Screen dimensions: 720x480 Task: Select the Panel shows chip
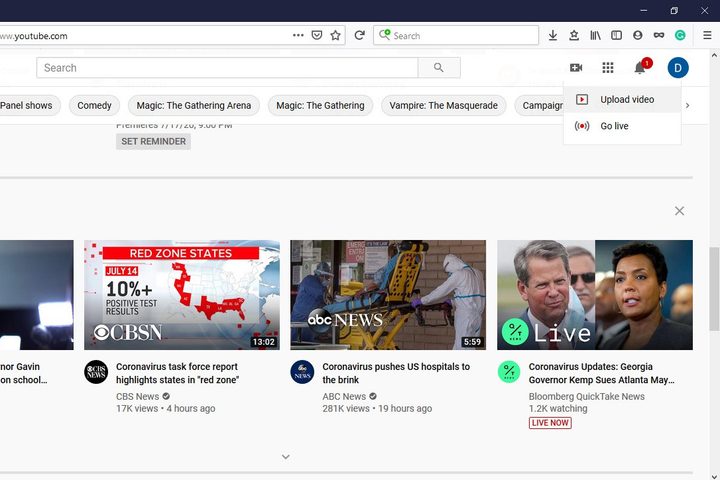pyautogui.click(x=28, y=106)
